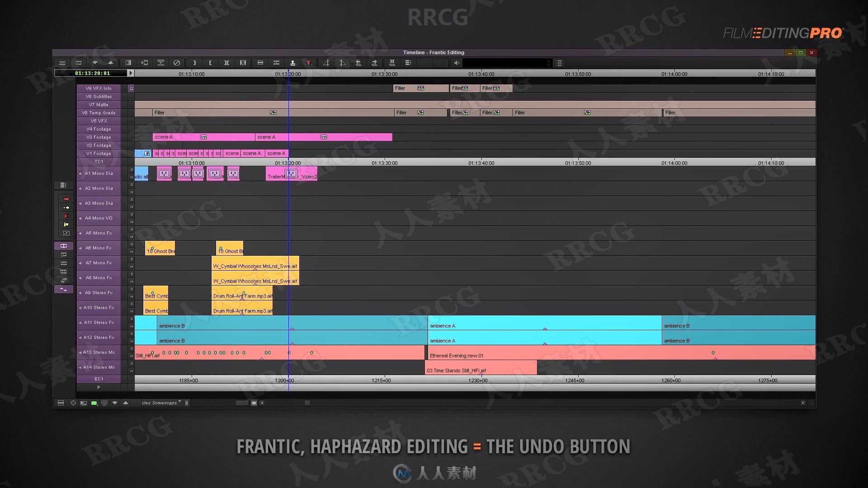Click the bottom-bar up triangle button
The width and height of the screenshot is (868, 488).
[126, 403]
